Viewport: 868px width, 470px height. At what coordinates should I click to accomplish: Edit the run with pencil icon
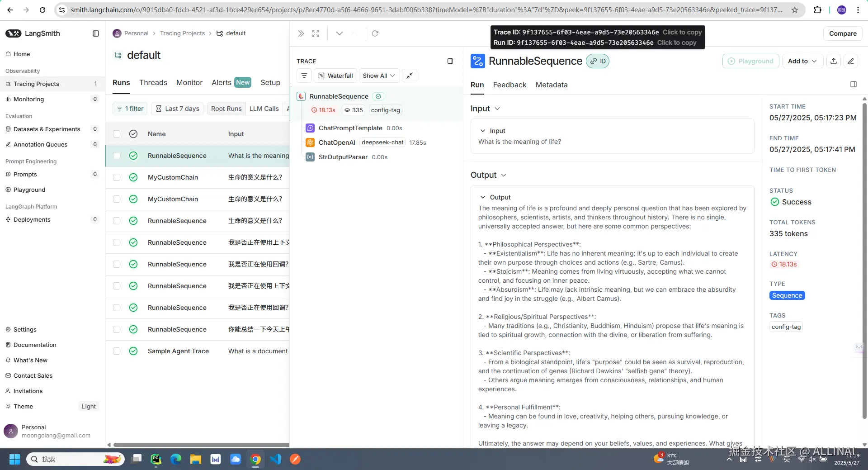(851, 61)
